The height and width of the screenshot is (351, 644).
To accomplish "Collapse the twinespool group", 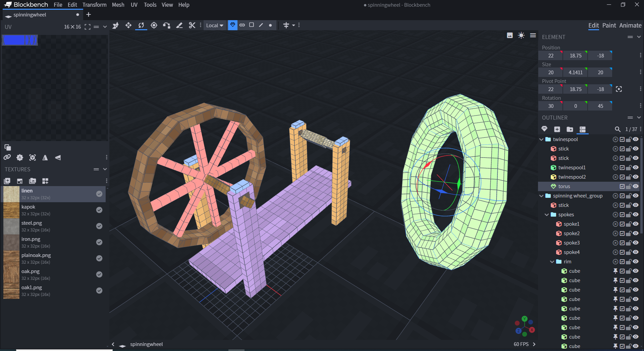I will click(541, 139).
